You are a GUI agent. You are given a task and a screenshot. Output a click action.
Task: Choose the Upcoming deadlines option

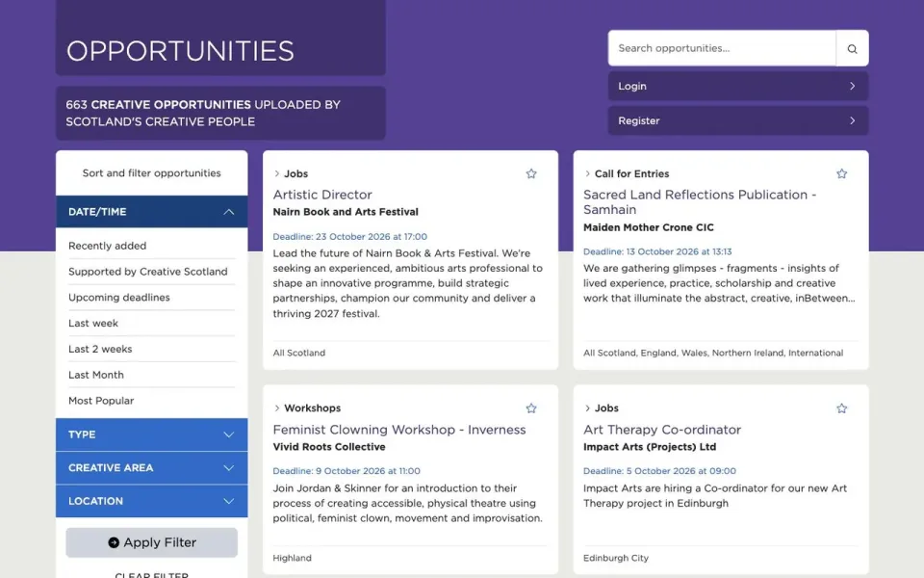(119, 298)
